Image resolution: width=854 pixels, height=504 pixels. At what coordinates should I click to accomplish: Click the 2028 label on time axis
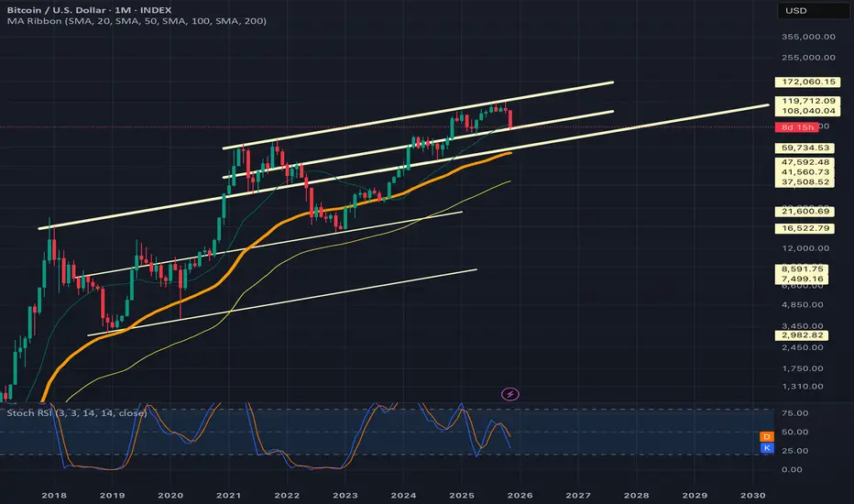pos(636,495)
